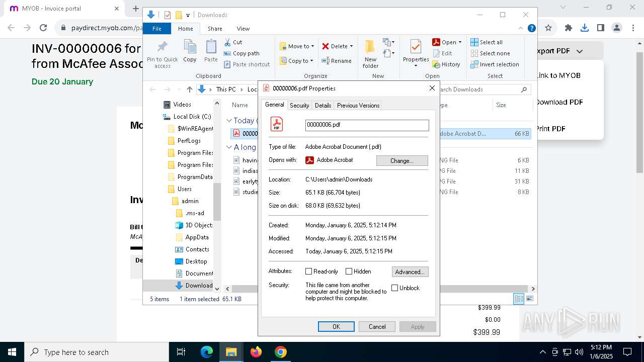Click Change... opens-with button
This screenshot has height=362, width=644.
(x=402, y=160)
